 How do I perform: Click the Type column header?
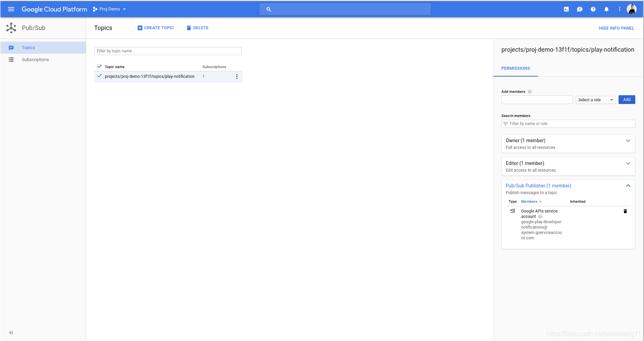click(x=513, y=202)
